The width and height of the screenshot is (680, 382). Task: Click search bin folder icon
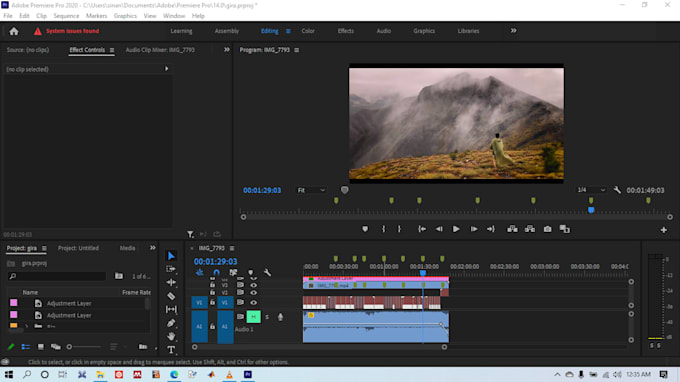coord(118,276)
